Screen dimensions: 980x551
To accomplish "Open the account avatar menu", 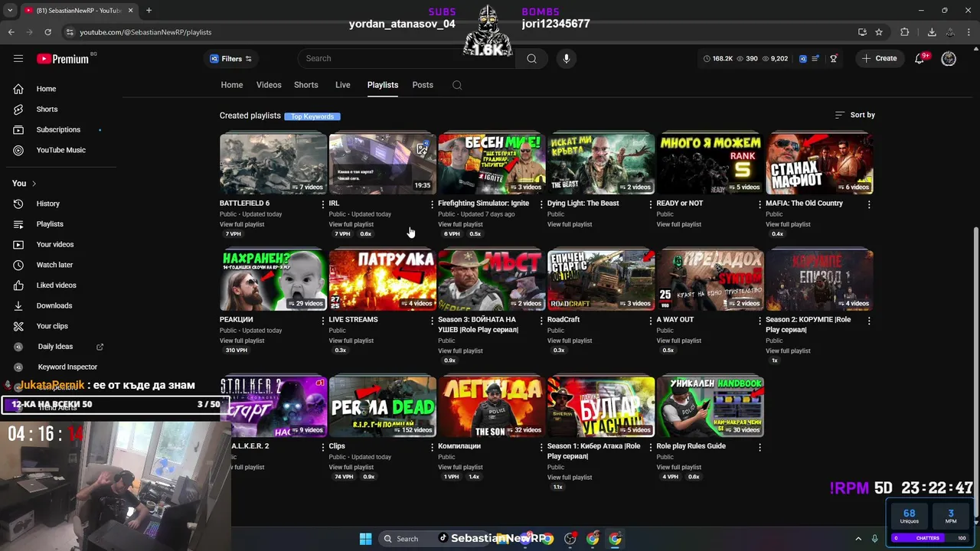I will [949, 59].
